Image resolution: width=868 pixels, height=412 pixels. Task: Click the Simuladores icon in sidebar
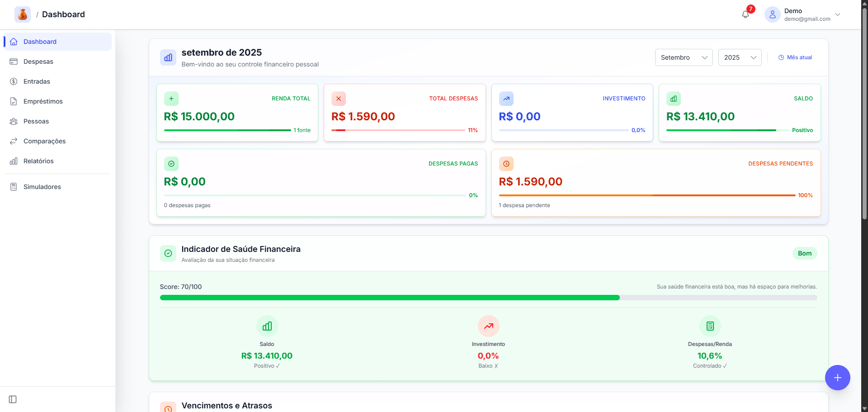click(14, 186)
